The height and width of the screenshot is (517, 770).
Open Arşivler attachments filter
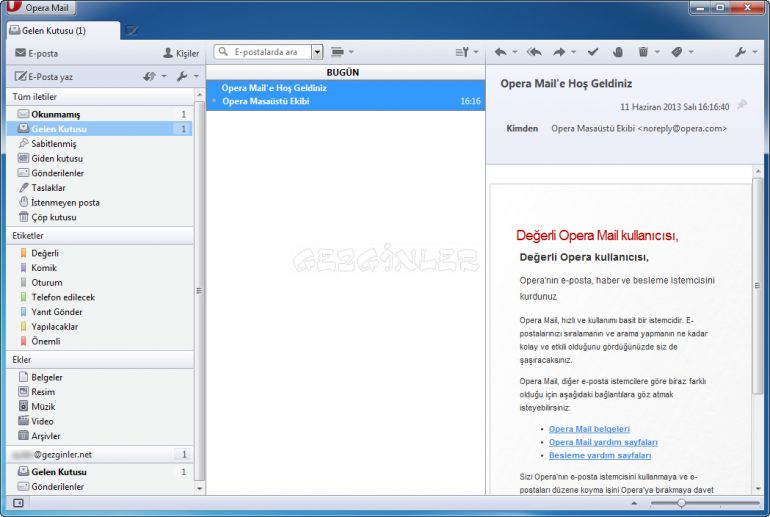pos(100,436)
